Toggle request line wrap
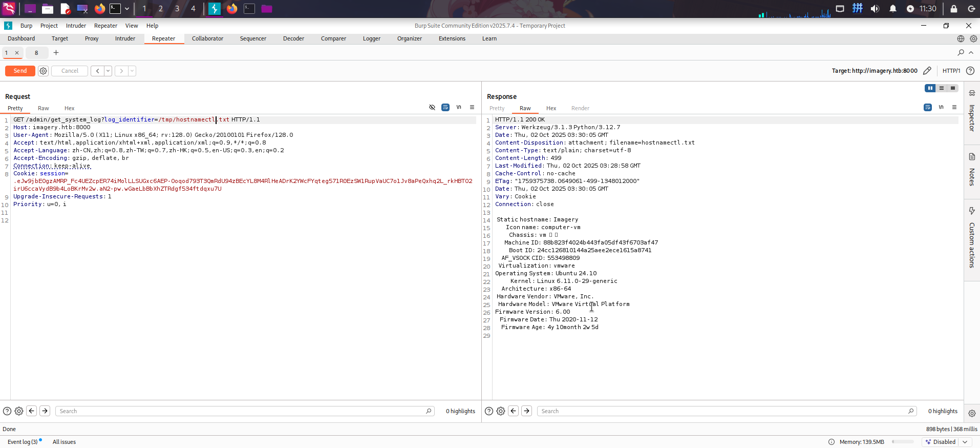Screen dimensions: 980x448 pyautogui.click(x=445, y=107)
